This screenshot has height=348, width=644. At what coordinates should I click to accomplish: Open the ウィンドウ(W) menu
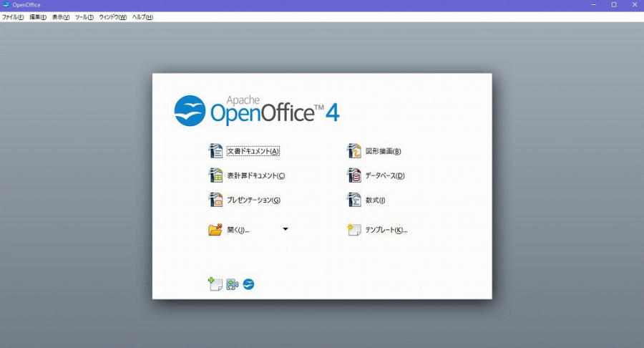(112, 17)
